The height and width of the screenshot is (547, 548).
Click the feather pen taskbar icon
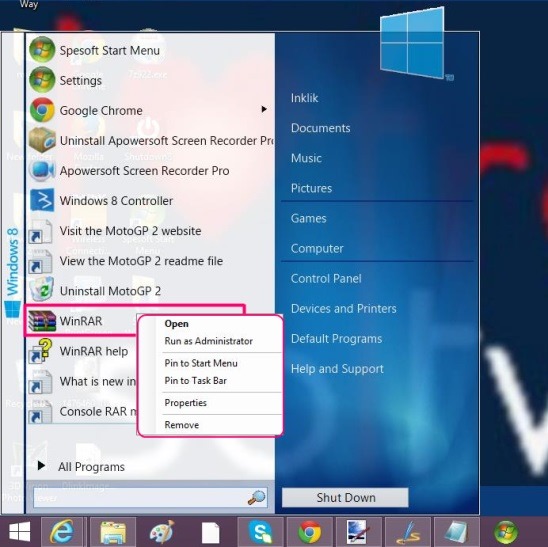point(408,533)
